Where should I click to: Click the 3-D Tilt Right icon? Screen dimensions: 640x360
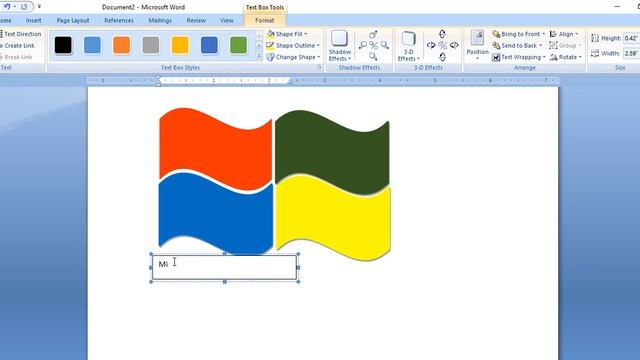click(x=454, y=45)
